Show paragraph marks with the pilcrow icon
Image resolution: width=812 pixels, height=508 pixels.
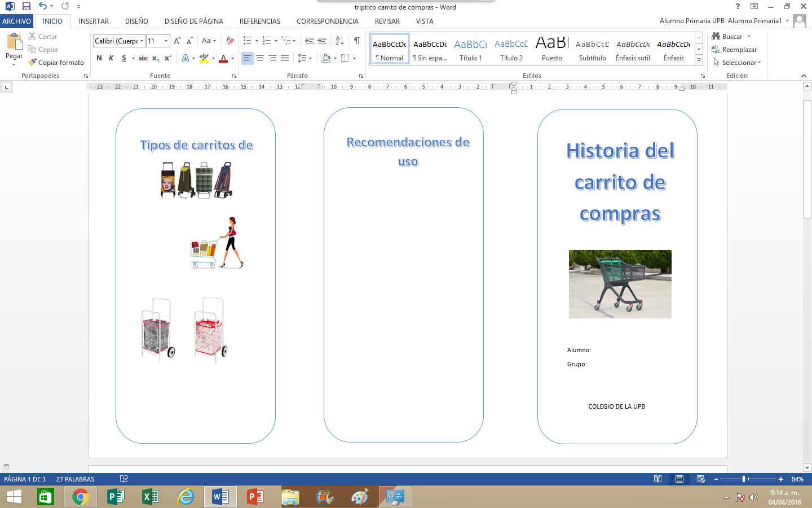click(x=355, y=41)
